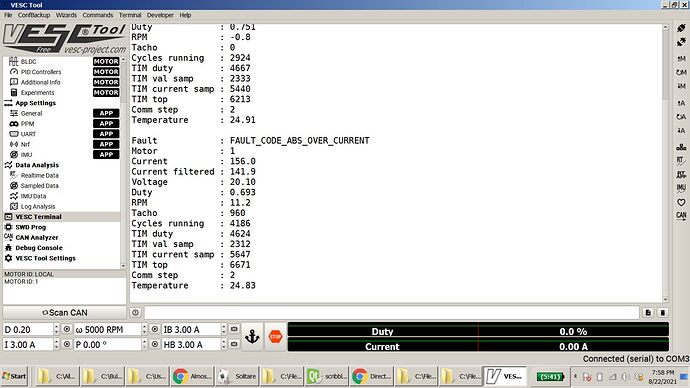Open the Terminal menu
This screenshot has height=388, width=690.
click(130, 15)
